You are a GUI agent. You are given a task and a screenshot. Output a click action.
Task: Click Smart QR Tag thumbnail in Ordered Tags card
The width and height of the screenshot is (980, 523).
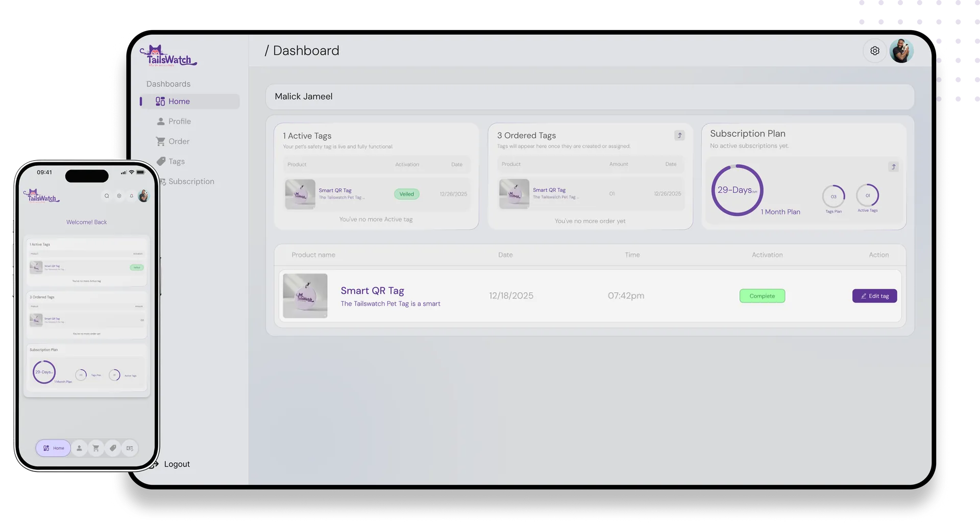514,194
